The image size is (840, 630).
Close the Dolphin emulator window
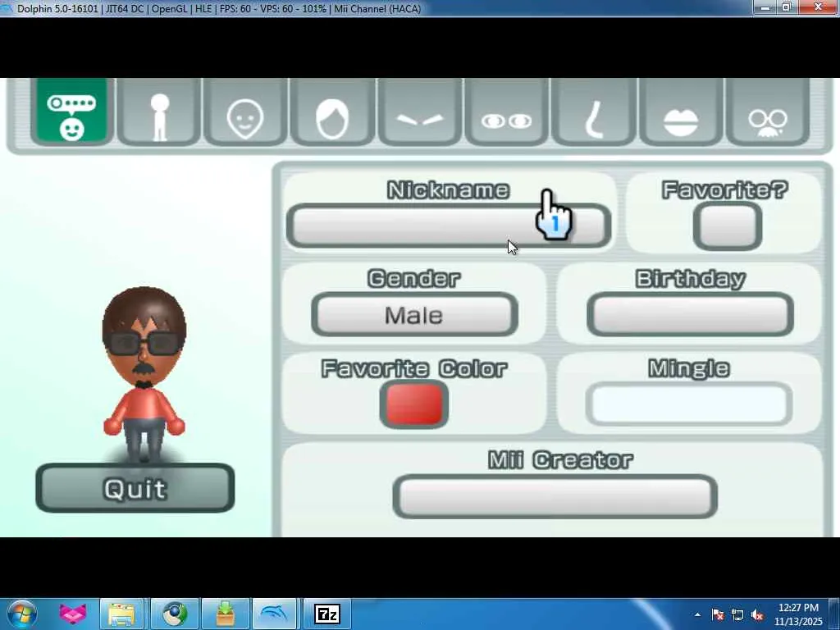point(818,7)
